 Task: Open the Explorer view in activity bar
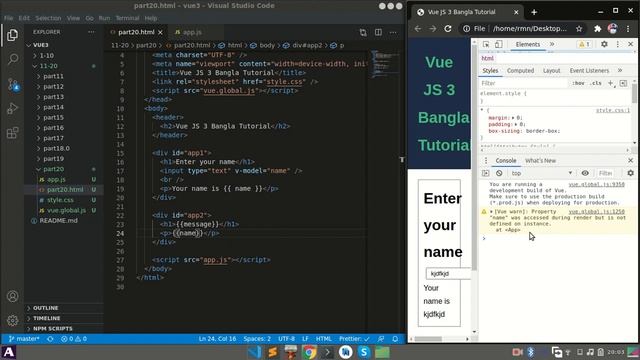pyautogui.click(x=12, y=35)
